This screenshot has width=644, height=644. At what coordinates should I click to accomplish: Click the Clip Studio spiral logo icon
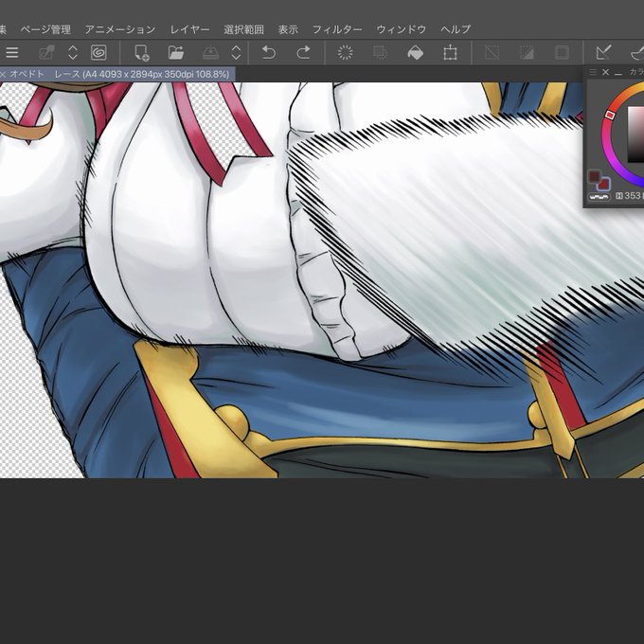98,53
